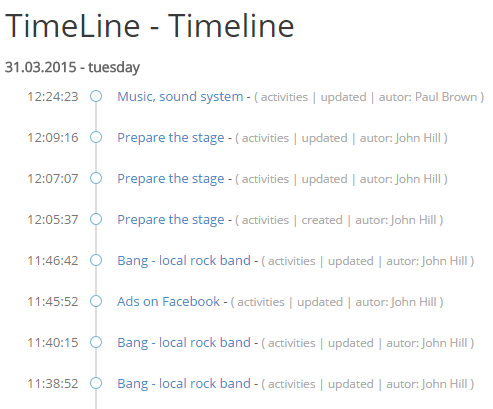Open Prepare the stage entry at 12:09:16
This screenshot has width=493, height=409.
[171, 138]
